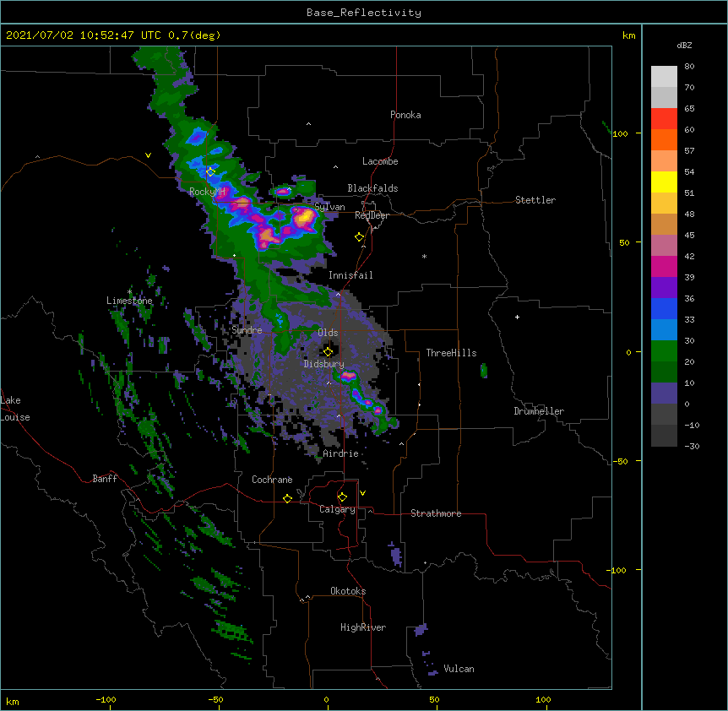Pick the purple 36-39 dBZ legend swatch
The image size is (728, 711).
(x=664, y=288)
